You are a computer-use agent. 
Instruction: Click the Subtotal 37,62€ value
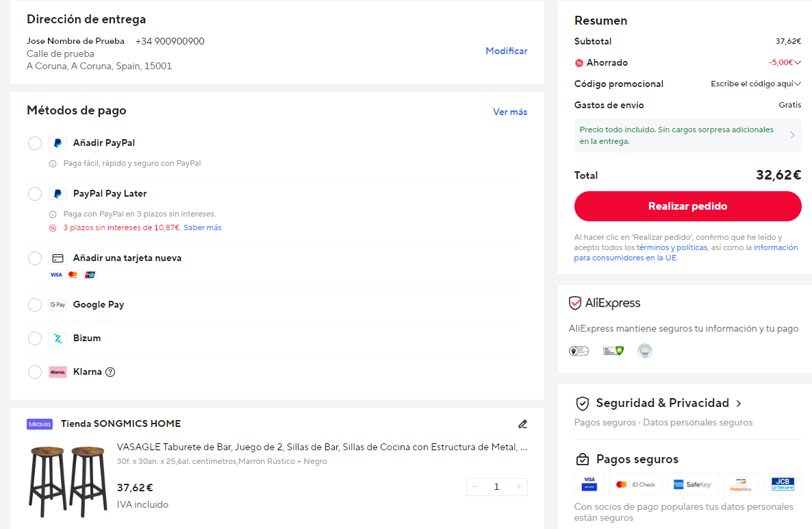[788, 41]
